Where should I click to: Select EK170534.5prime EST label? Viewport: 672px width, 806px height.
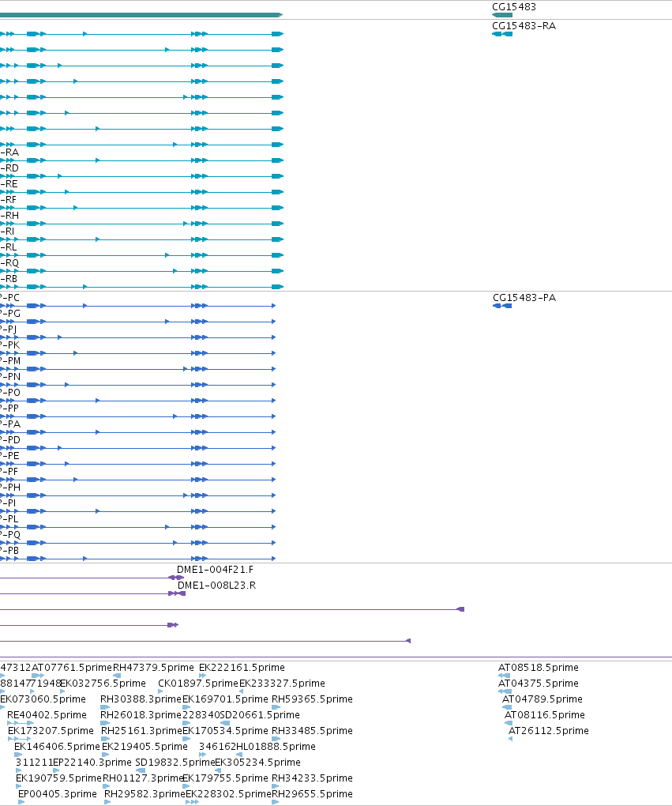click(225, 731)
